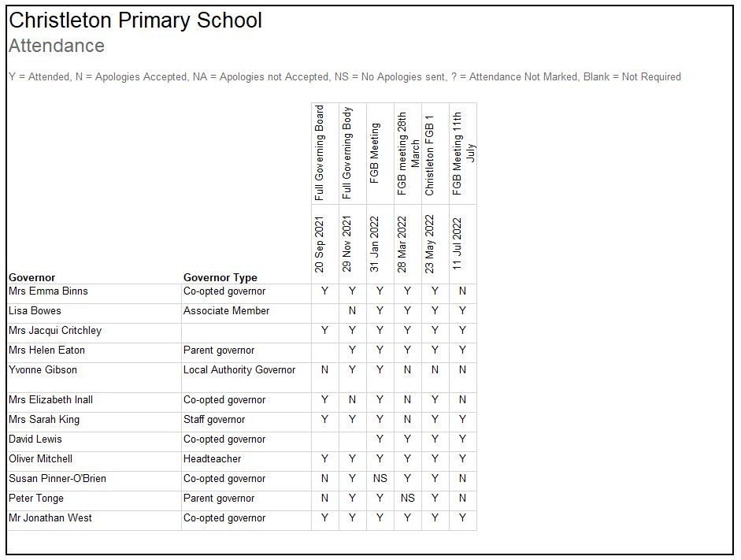Click the 11 Jul 2022 date header
Image resolution: width=741 pixels, height=560 pixels.
coord(458,244)
